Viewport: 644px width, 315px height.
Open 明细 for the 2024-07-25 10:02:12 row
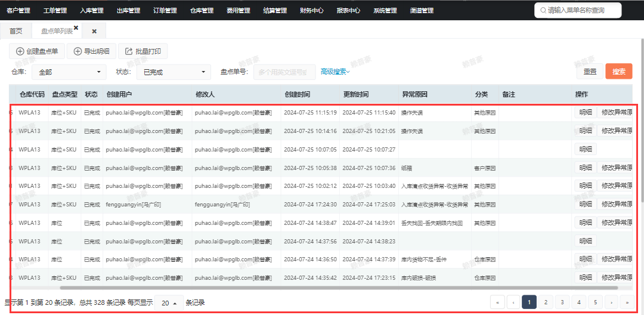[x=586, y=186]
